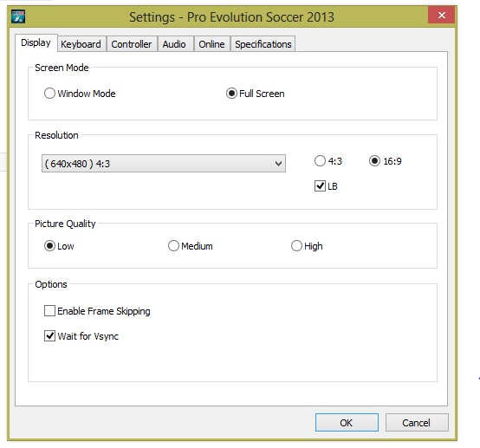Open the Keyboard tab
Viewport: 480px width, 448px height.
81,44
